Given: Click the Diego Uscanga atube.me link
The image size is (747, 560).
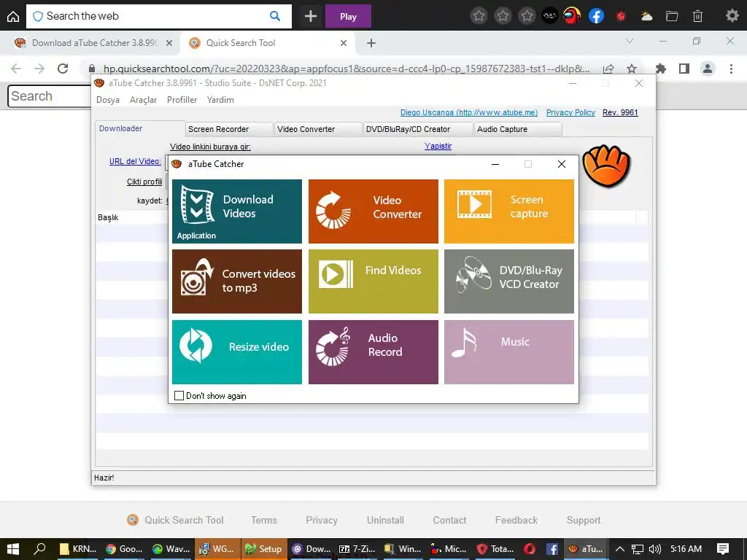Looking at the screenshot, I should click(469, 112).
